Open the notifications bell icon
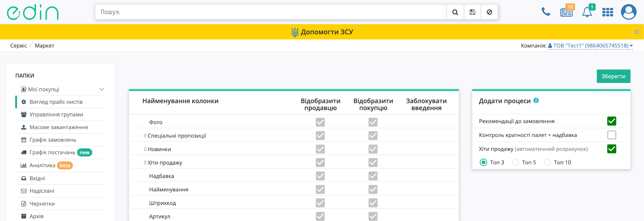The width and height of the screenshot is (644, 221). [x=588, y=11]
